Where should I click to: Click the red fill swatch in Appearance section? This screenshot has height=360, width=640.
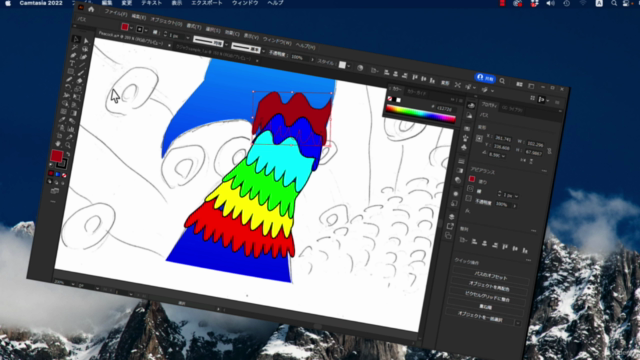click(x=472, y=179)
